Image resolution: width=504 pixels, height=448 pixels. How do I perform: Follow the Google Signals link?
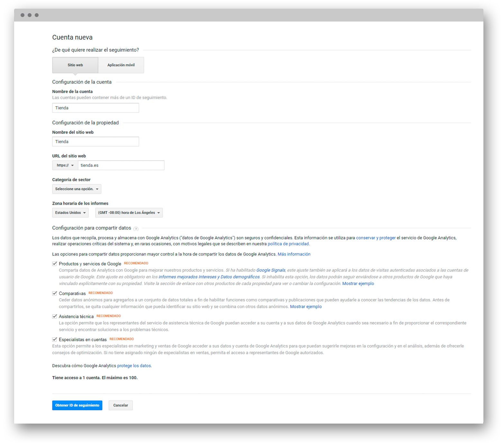(271, 270)
